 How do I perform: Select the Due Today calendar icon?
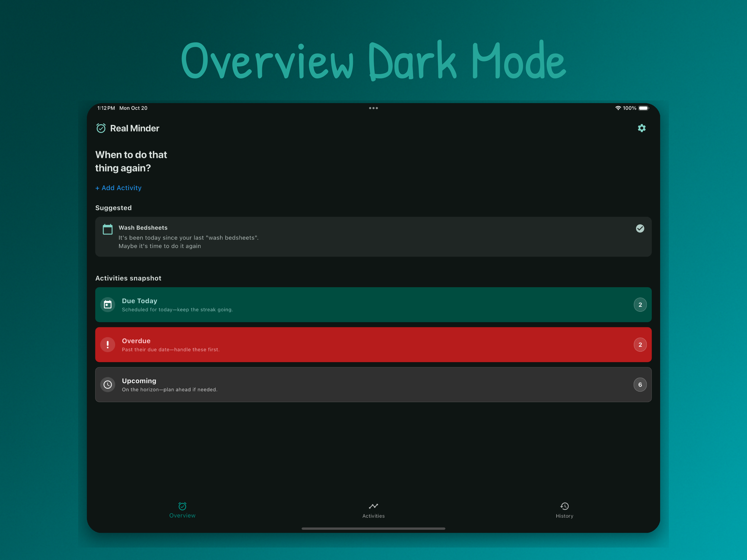click(x=108, y=304)
